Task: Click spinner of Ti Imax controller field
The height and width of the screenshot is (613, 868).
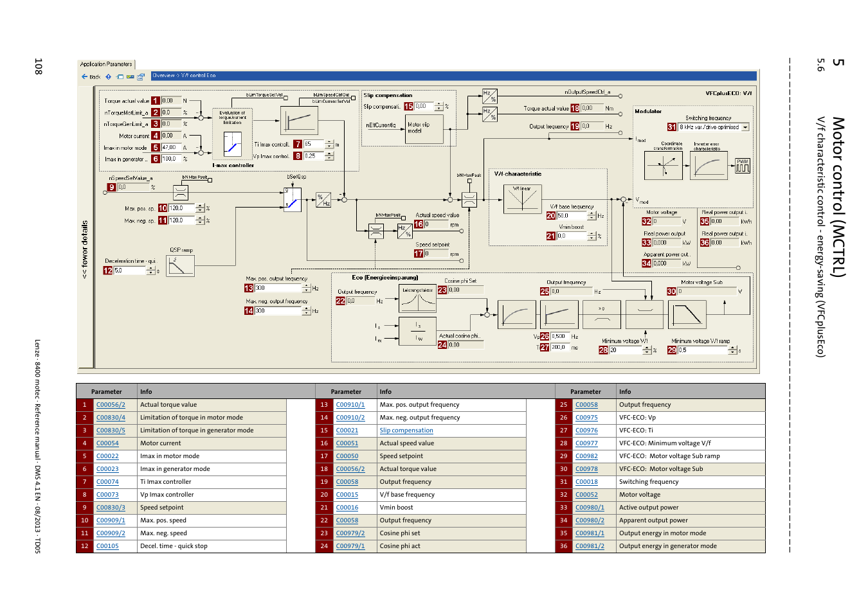Action: [329, 144]
